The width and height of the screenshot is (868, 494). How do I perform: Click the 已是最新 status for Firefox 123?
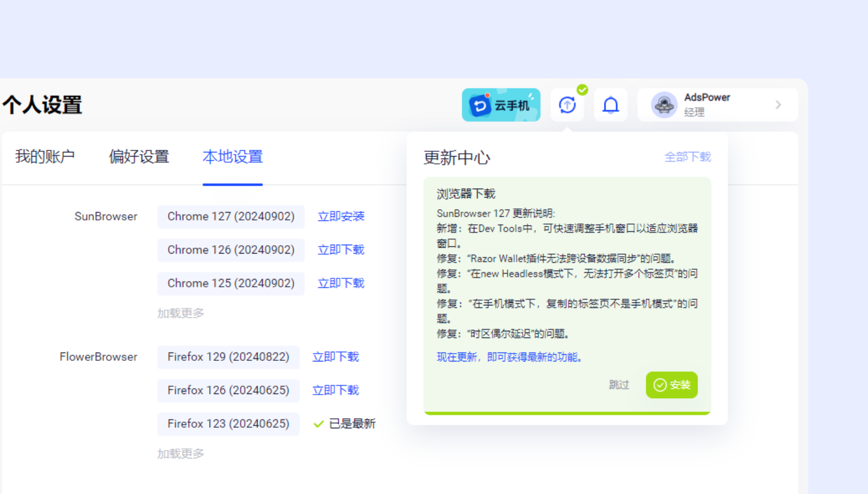[x=345, y=424]
